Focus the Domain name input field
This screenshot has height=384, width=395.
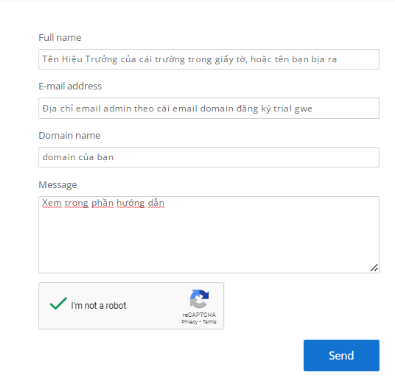click(x=209, y=157)
